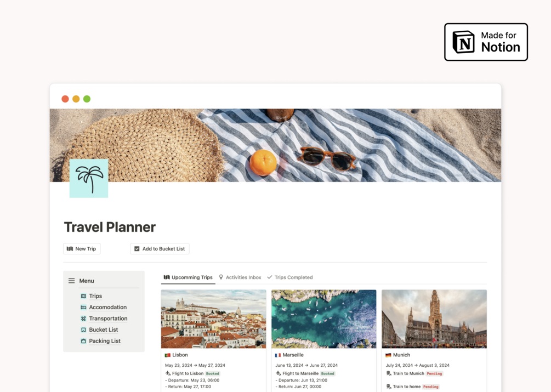
Task: Click the Portugal flag beside Lisbon
Action: click(168, 355)
